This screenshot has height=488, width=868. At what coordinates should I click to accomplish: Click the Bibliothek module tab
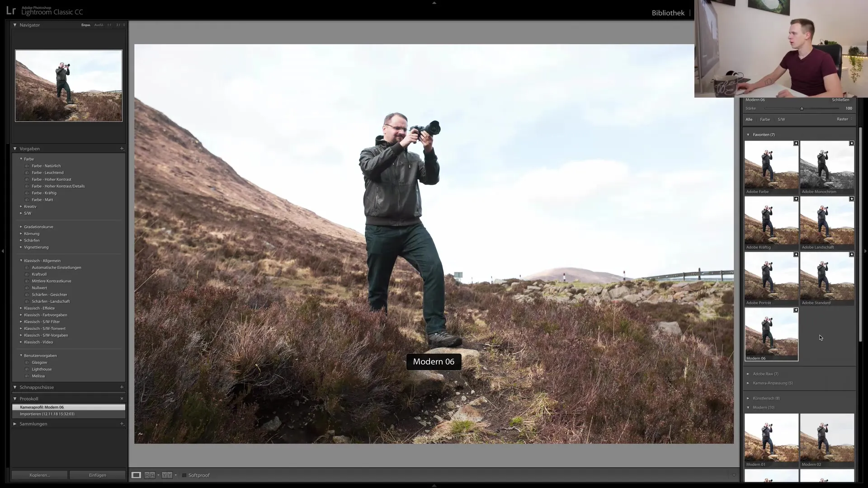pyautogui.click(x=668, y=13)
